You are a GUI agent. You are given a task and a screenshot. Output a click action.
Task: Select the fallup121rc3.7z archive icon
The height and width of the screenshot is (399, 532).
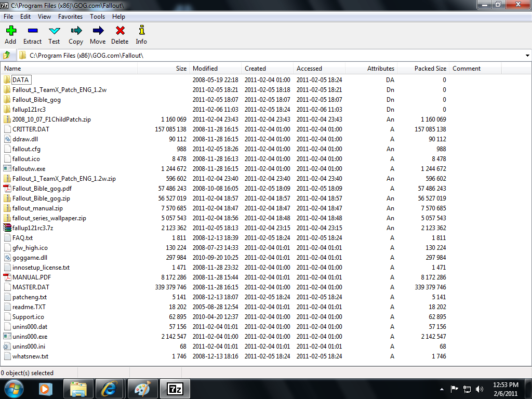(7, 228)
